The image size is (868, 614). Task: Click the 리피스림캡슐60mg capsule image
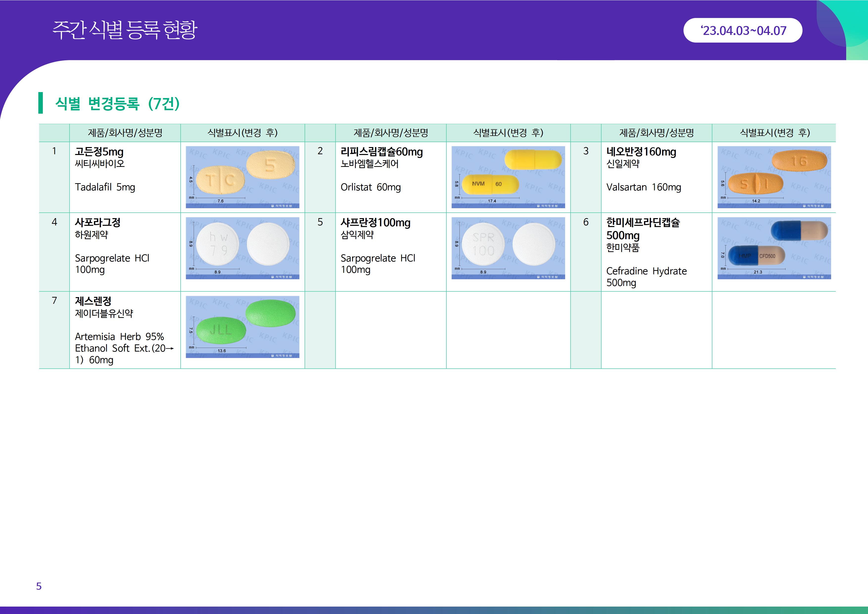tap(508, 177)
